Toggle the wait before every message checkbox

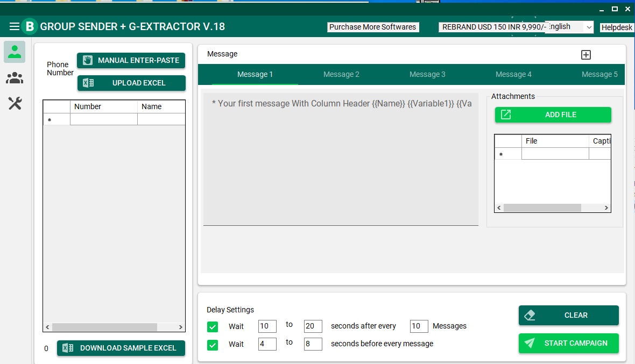pos(213,345)
